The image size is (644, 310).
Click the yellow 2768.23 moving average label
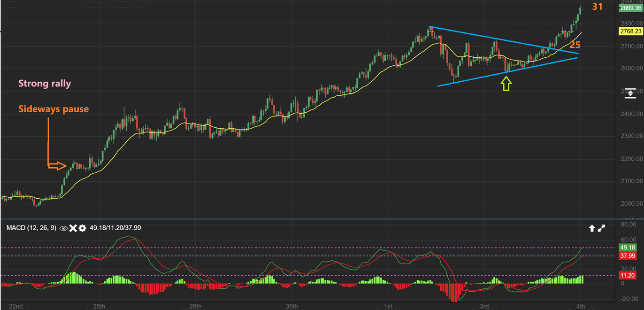[x=630, y=31]
